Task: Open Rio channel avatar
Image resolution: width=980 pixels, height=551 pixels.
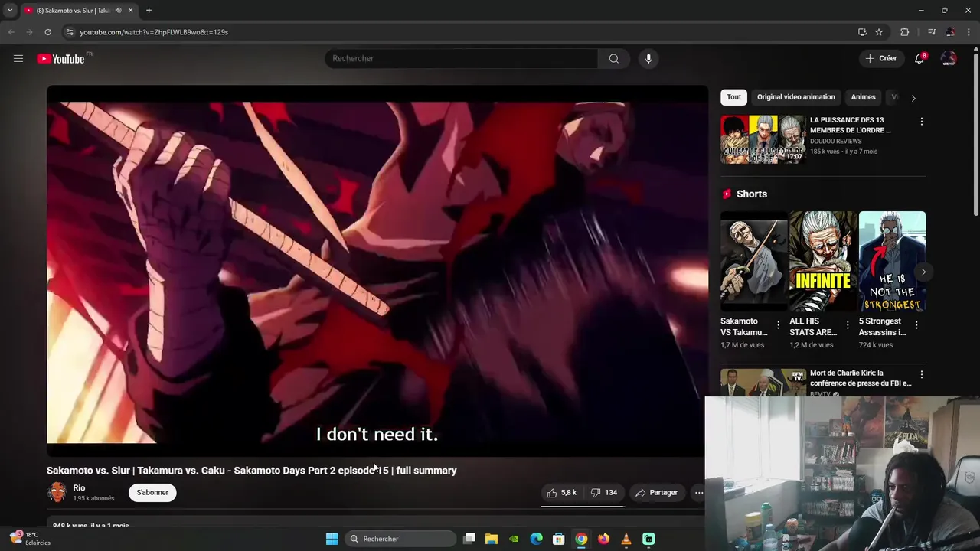Action: point(57,492)
